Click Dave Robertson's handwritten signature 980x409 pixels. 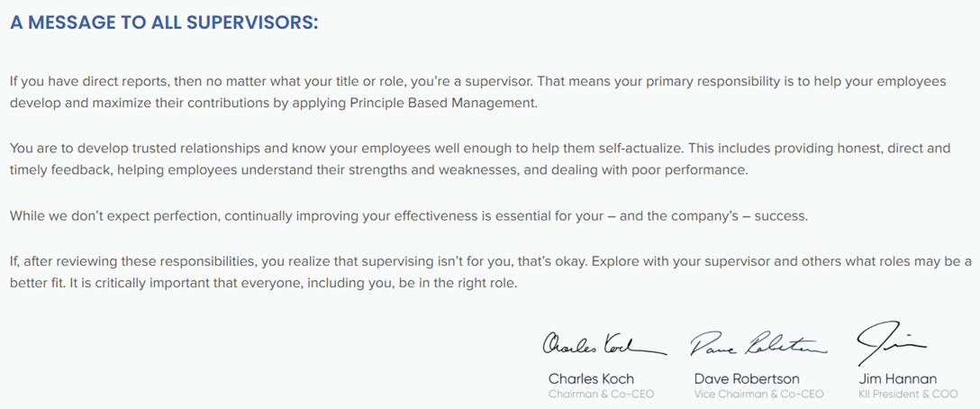click(758, 343)
